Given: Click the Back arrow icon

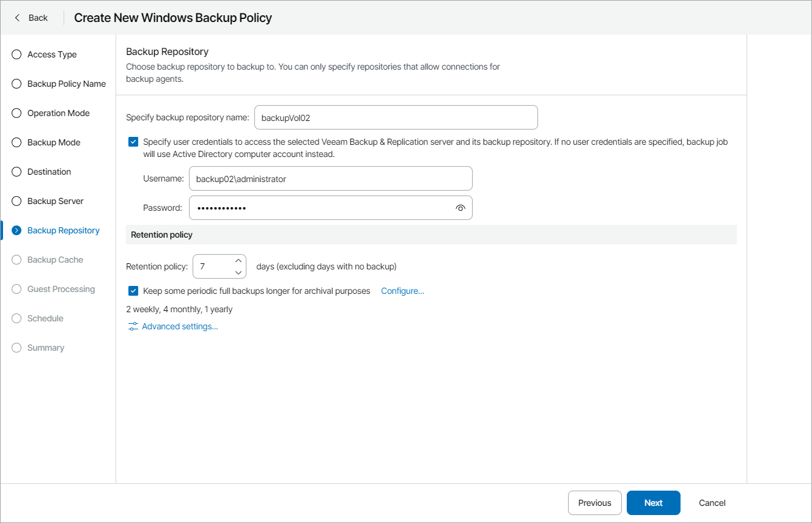Looking at the screenshot, I should tap(17, 18).
